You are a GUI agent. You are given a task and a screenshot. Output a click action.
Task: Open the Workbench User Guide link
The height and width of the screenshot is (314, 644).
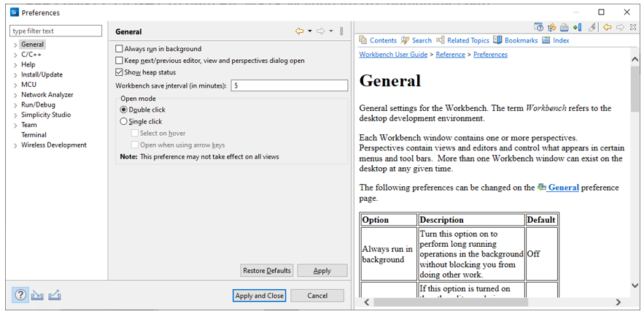click(393, 54)
